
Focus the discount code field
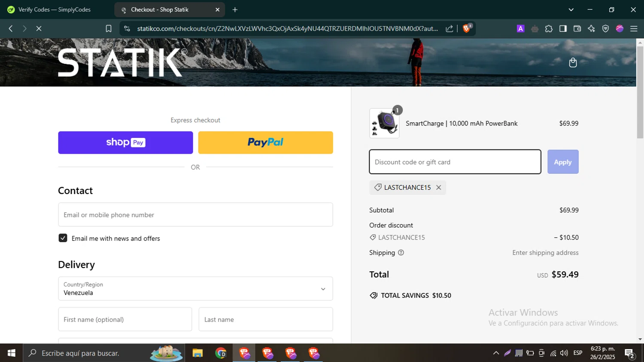coord(455,162)
